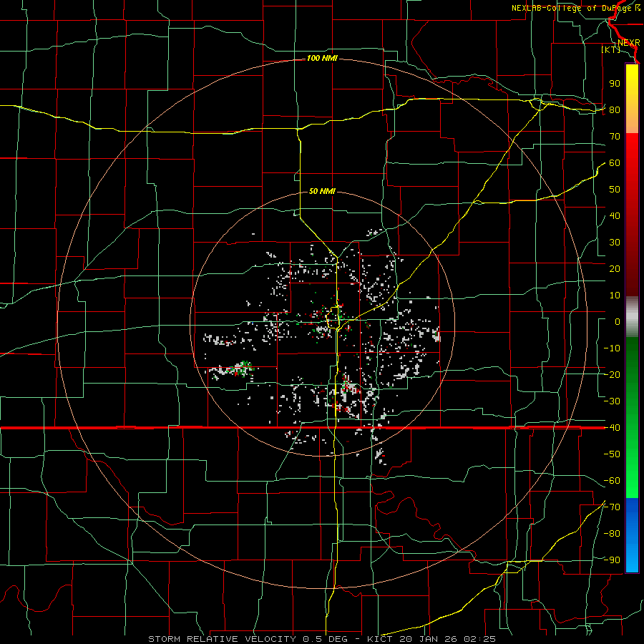
Task: Click the [KT] units label
Action: tap(610, 49)
